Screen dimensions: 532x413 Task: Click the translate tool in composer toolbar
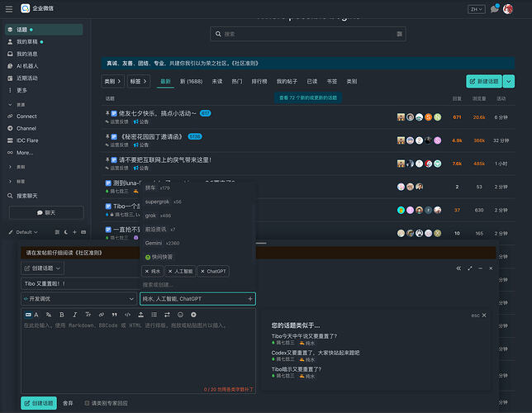[x=49, y=315]
